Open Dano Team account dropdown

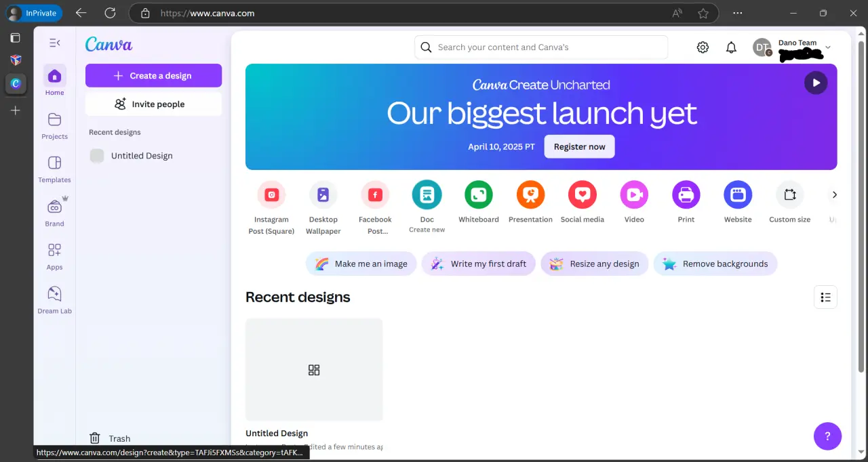coord(827,47)
